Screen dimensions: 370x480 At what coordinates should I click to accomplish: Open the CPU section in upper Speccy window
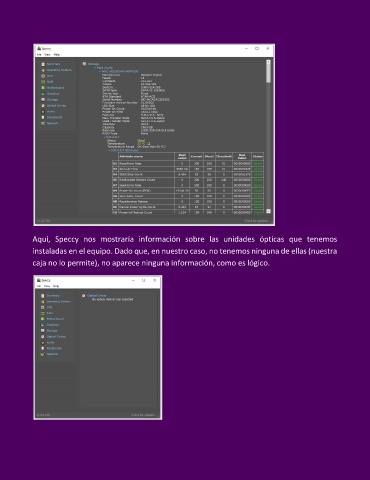[x=50, y=76]
